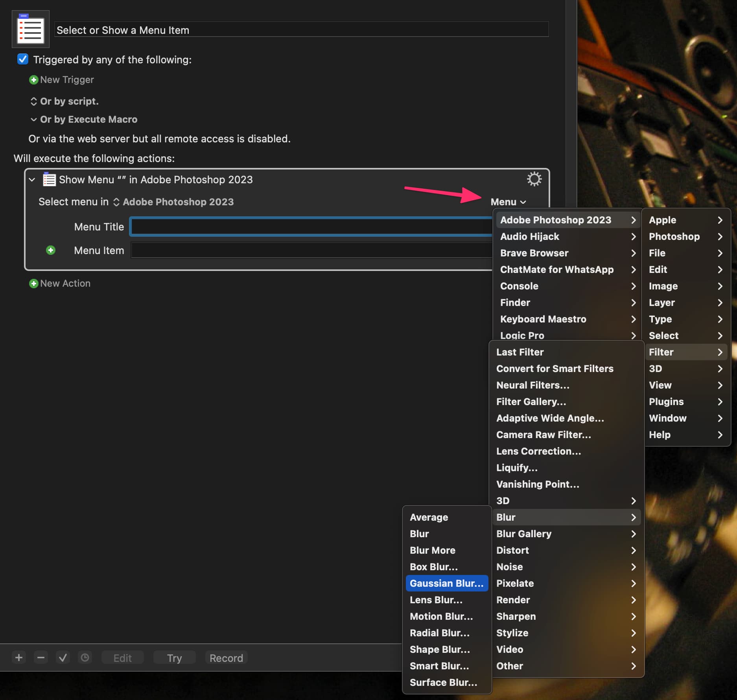Screen dimensions: 737x700
Task: Collapse the Show Menu action disclosure chevron
Action: [32, 180]
